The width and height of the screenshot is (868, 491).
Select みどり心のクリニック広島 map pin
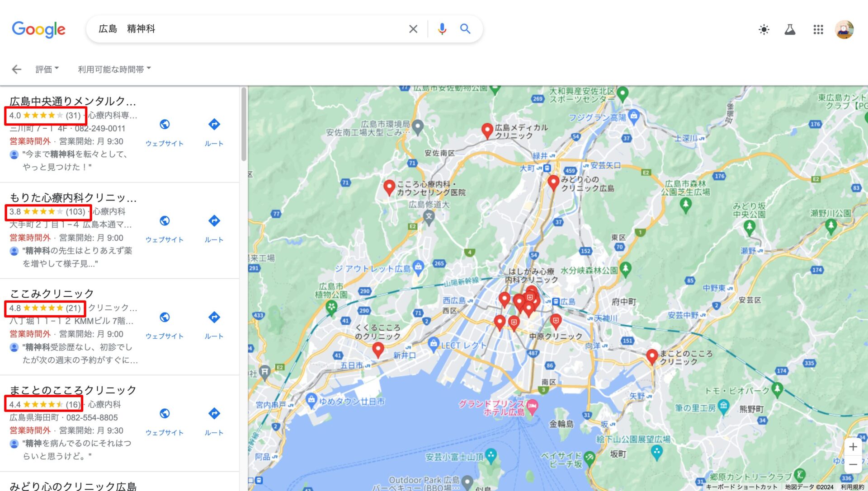pos(553,183)
